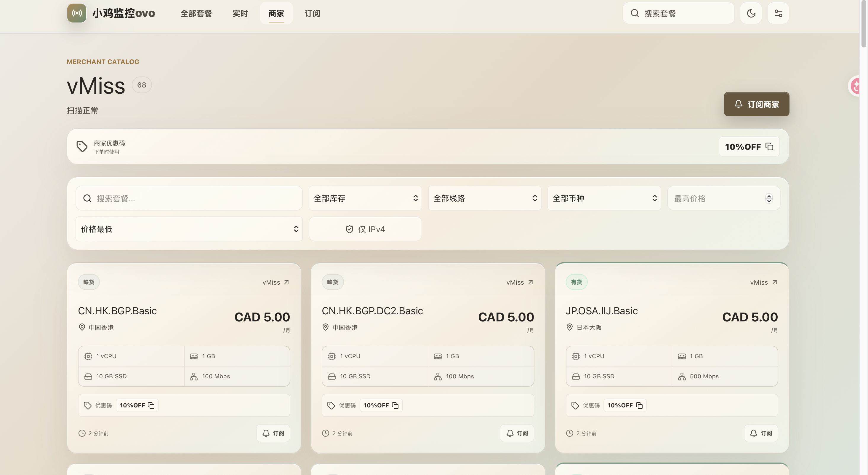
Task: Click the 68 plan count badge
Action: click(x=142, y=85)
